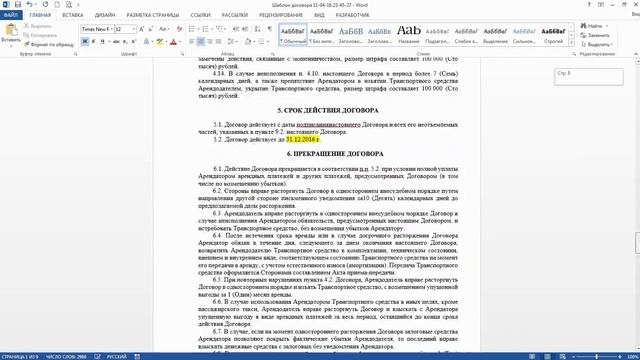This screenshot has height=360, width=640.
Task: Redo the last action
Action: 45,4
